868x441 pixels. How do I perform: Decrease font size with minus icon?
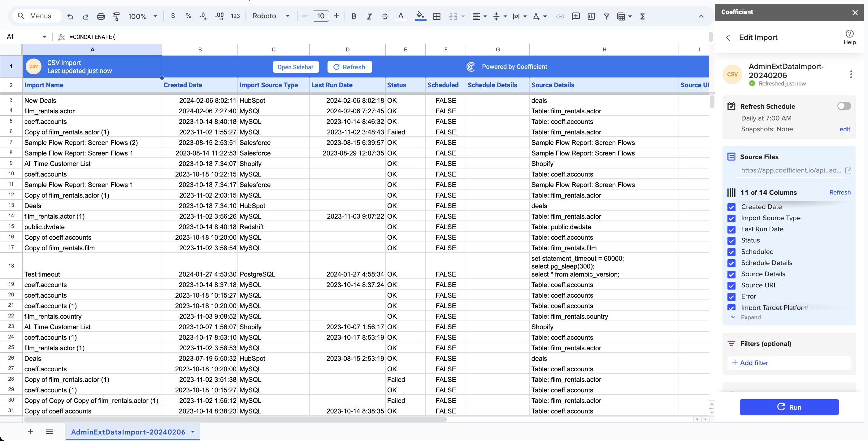[305, 16]
